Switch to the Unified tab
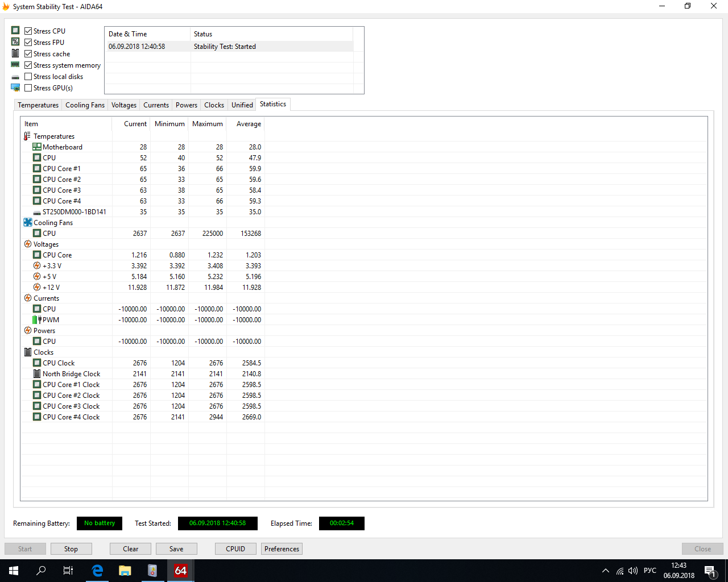The image size is (728, 582). pos(242,105)
